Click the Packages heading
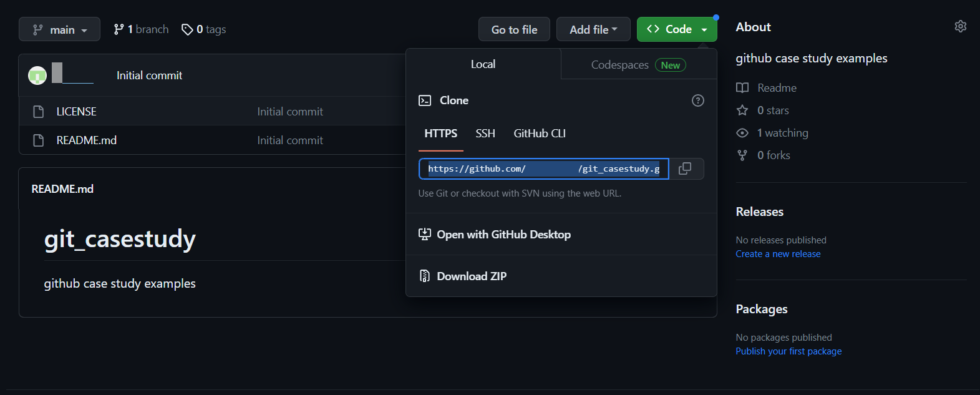This screenshot has height=395, width=980. coord(762,309)
